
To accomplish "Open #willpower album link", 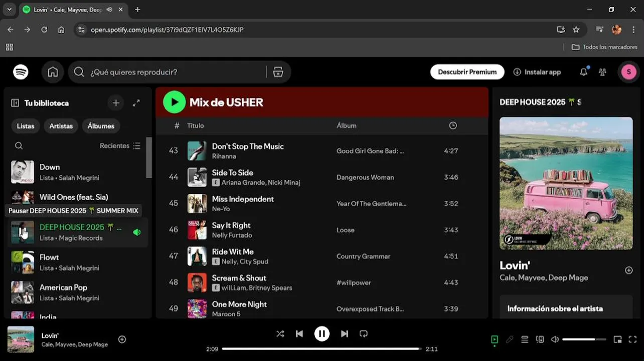I will [354, 283].
